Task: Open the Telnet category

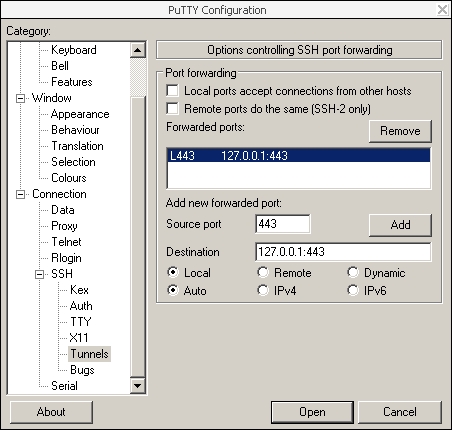Action: click(x=66, y=242)
